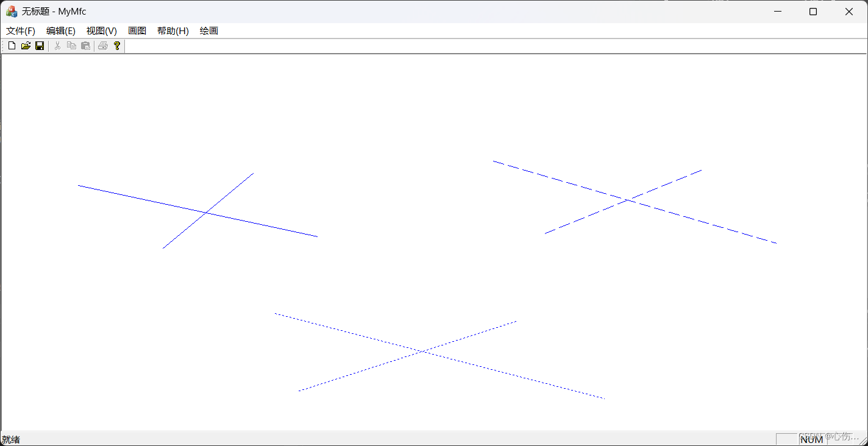Click the Print toolbar icon
Screen dimensions: 868x446
pyautogui.click(x=103, y=46)
